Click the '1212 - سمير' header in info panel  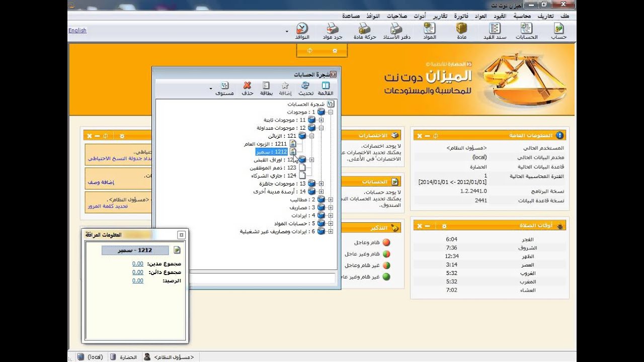pos(134,250)
